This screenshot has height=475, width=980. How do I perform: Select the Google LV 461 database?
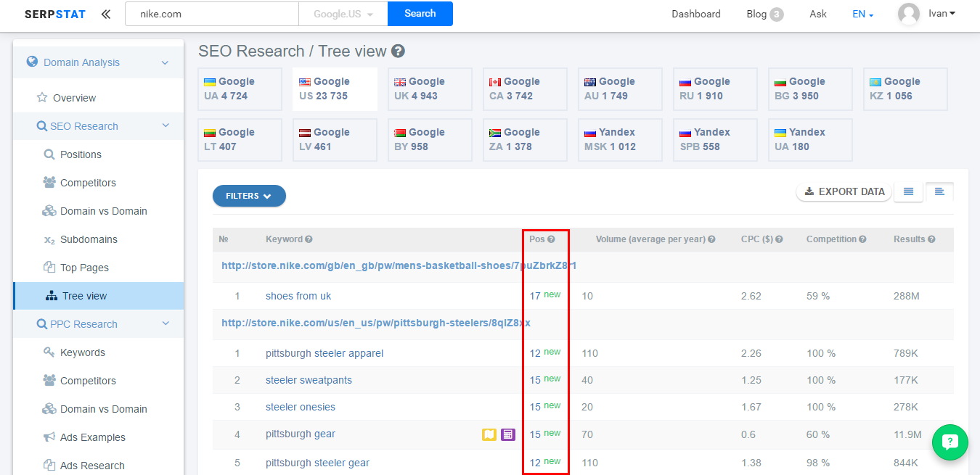point(335,140)
